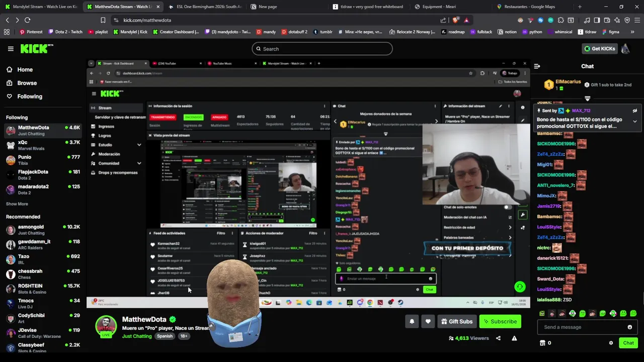Click the Just Chatting category link

pos(137,336)
